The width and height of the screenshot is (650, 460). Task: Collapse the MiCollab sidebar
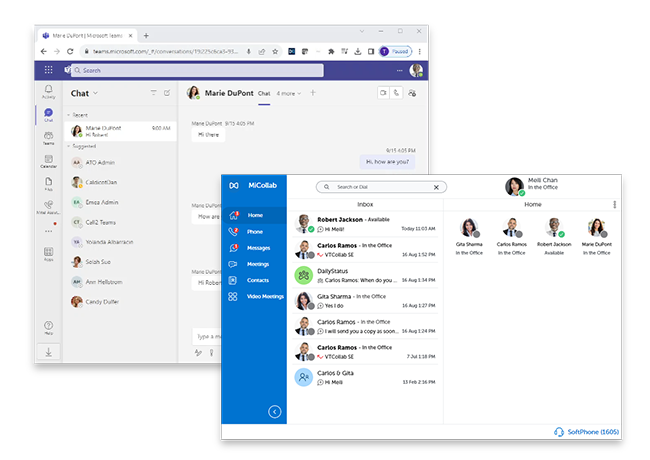[274, 412]
